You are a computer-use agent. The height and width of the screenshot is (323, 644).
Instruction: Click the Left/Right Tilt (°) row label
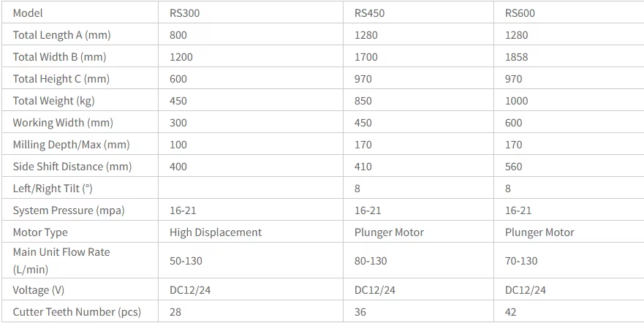(x=53, y=189)
